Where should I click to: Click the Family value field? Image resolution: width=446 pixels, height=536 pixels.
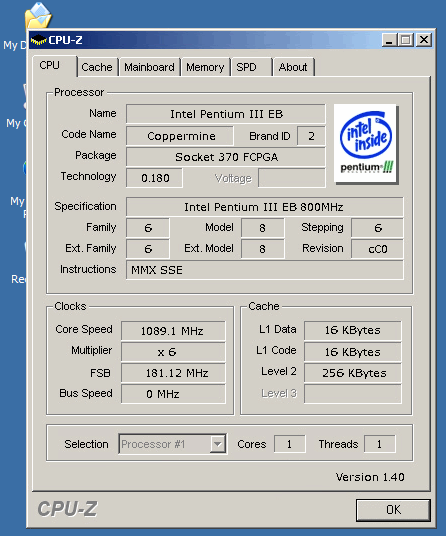148,228
